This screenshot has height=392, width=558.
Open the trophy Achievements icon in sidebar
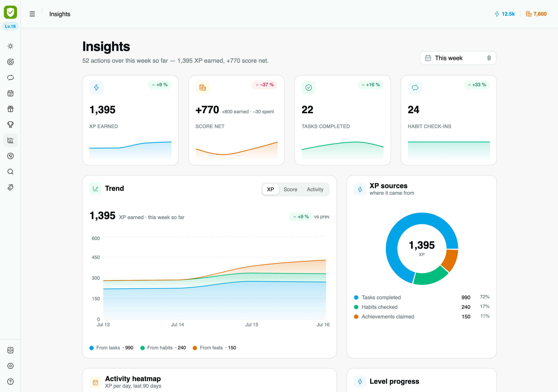[x=10, y=125]
